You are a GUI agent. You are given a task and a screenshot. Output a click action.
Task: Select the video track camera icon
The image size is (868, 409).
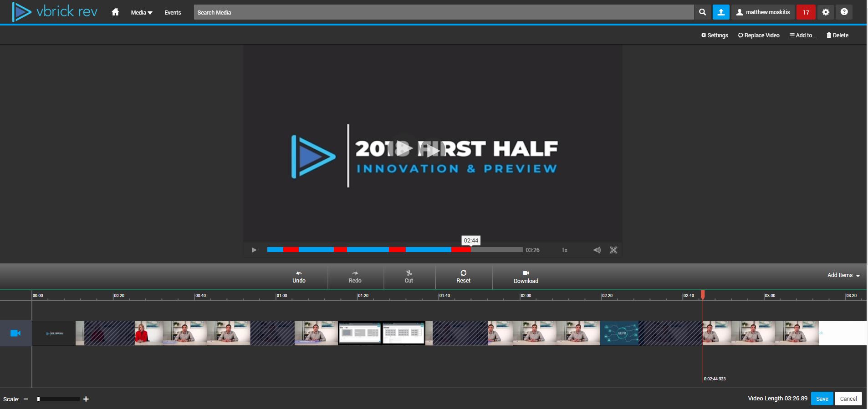(15, 333)
